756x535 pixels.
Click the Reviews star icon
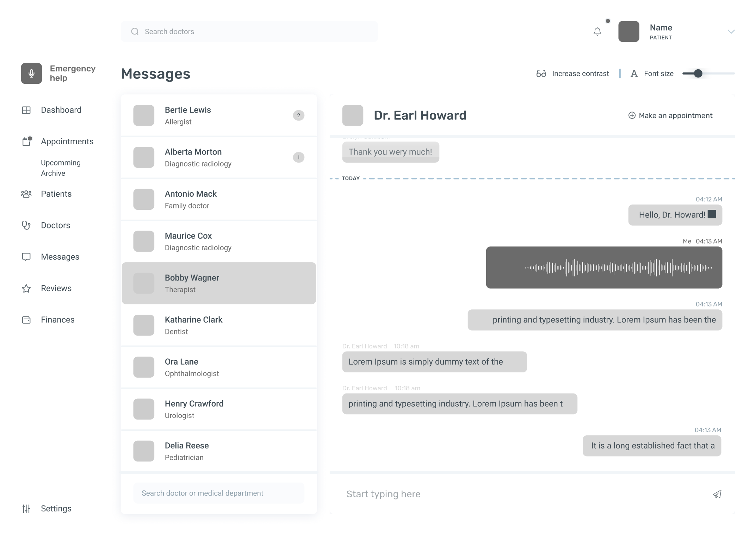coord(26,289)
